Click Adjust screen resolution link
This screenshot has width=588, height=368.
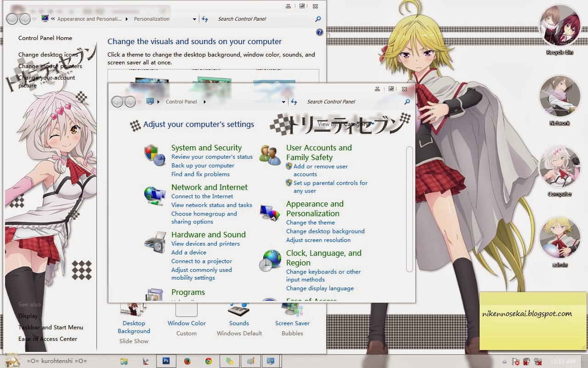point(318,240)
